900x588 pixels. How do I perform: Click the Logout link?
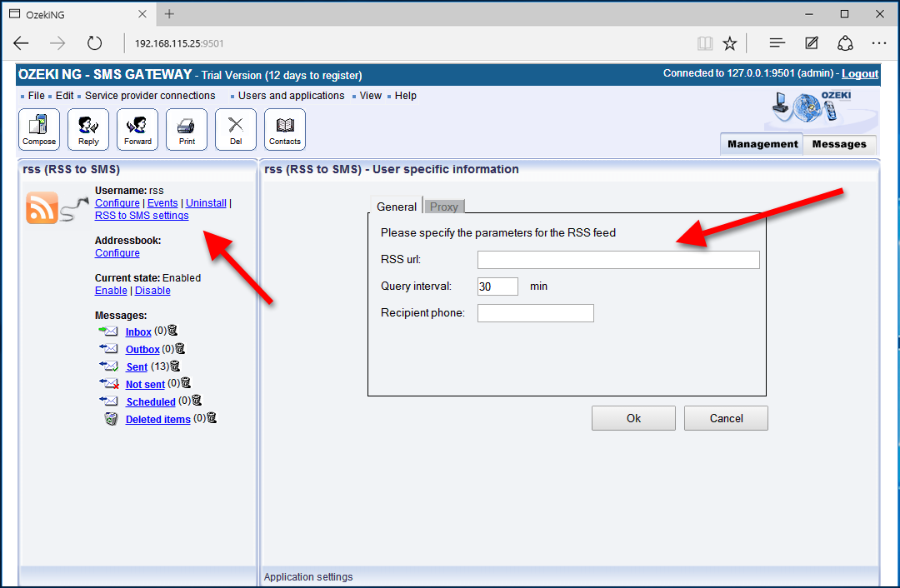860,73
